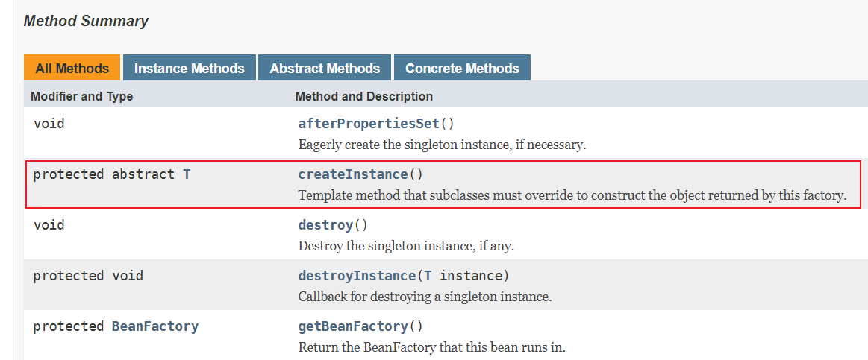Select the Abstract Methods tab
Viewport: 868px width, 360px height.
click(325, 68)
